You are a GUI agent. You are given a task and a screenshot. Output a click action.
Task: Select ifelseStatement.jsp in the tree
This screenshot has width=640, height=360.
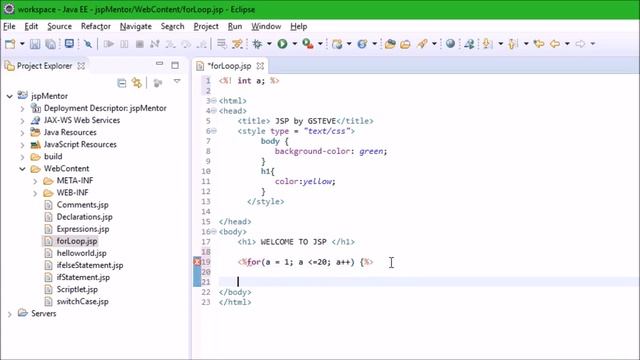[x=90, y=265]
